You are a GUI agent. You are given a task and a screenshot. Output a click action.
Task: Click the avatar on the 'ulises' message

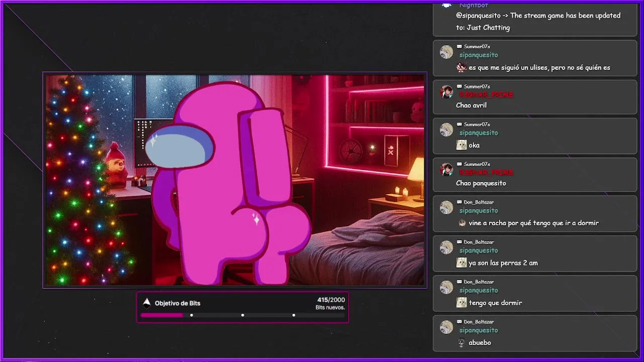[446, 52]
